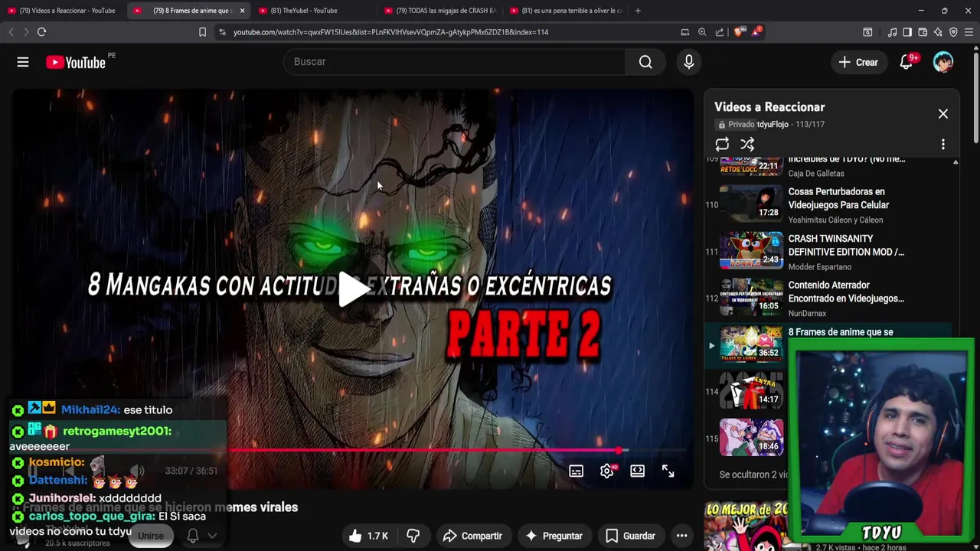This screenshot has width=980, height=551.
Task: Click the Compartir share button
Action: [472, 536]
